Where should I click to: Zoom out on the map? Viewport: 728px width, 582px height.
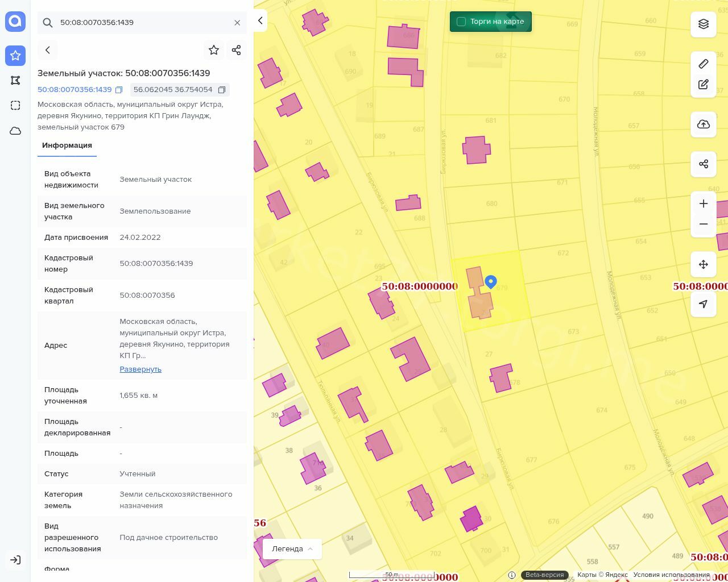704,224
